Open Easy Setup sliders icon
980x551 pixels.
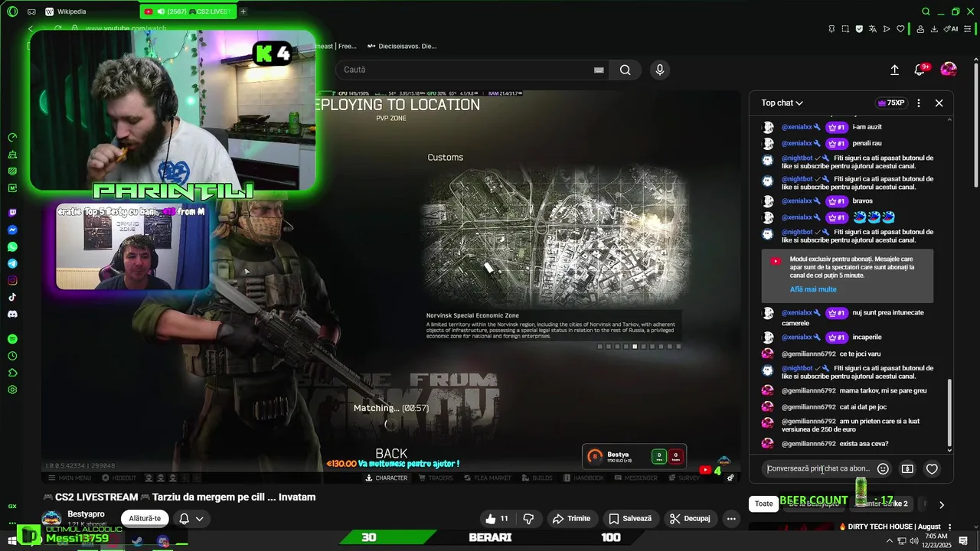point(969,29)
